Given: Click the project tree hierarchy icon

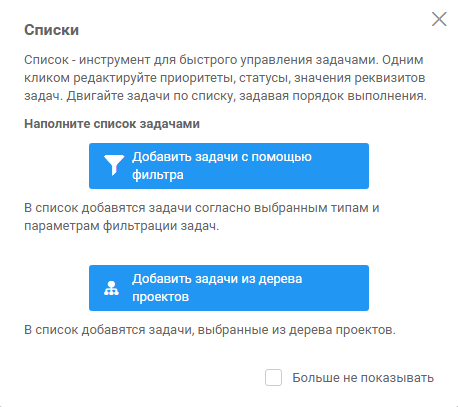Looking at the screenshot, I should [111, 288].
